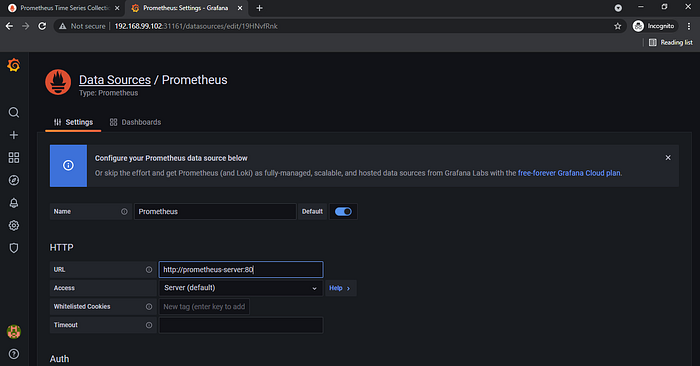Follow the free-forever Grafana Cloud plan link
The height and width of the screenshot is (366, 700).
[569, 173]
